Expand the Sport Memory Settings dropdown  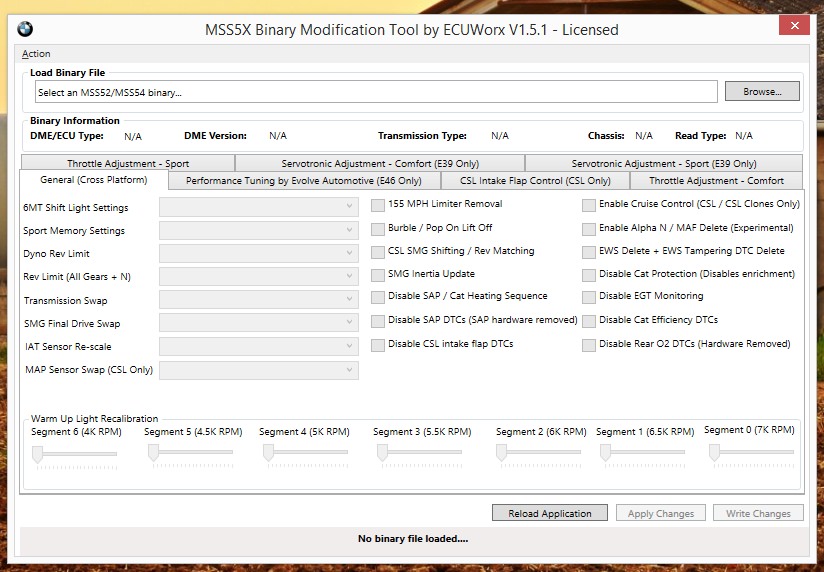point(259,230)
